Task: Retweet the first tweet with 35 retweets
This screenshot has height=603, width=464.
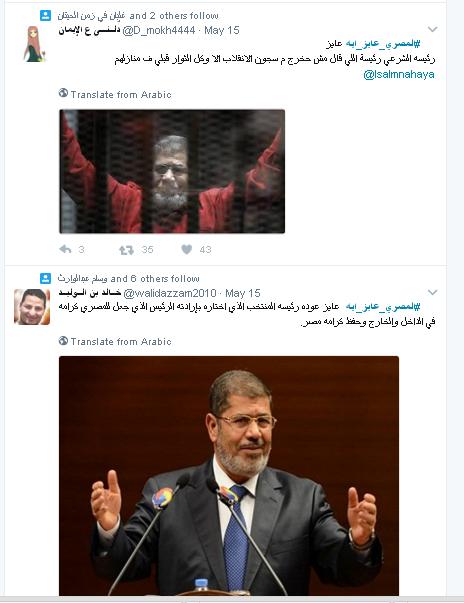Action: coord(126,250)
